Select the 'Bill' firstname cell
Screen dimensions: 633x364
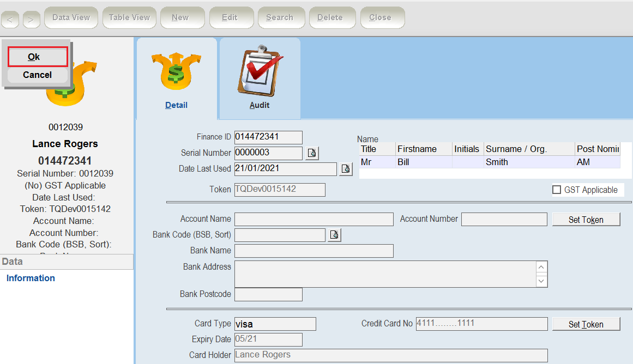[x=424, y=162]
